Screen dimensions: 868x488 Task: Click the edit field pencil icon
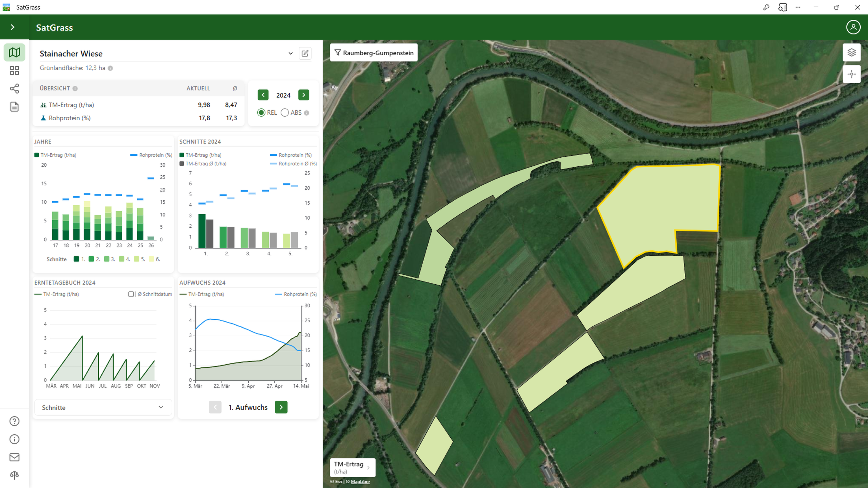tap(305, 54)
